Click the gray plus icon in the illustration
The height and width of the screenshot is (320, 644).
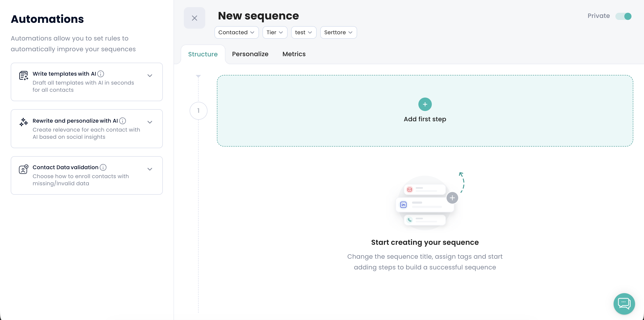point(452,198)
